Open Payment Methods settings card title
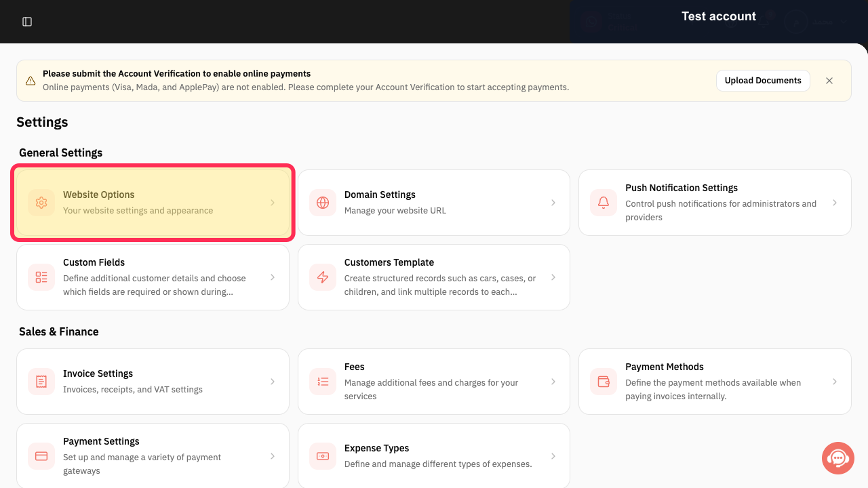 pos(665,367)
